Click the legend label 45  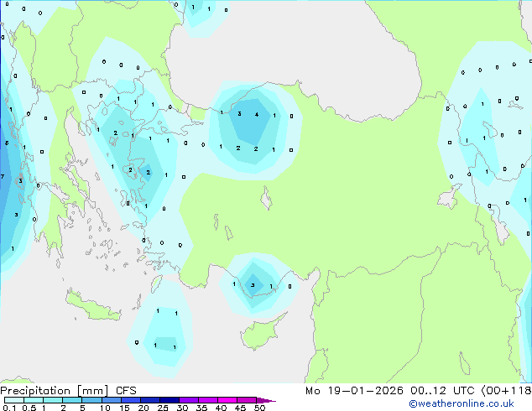pos(240,408)
